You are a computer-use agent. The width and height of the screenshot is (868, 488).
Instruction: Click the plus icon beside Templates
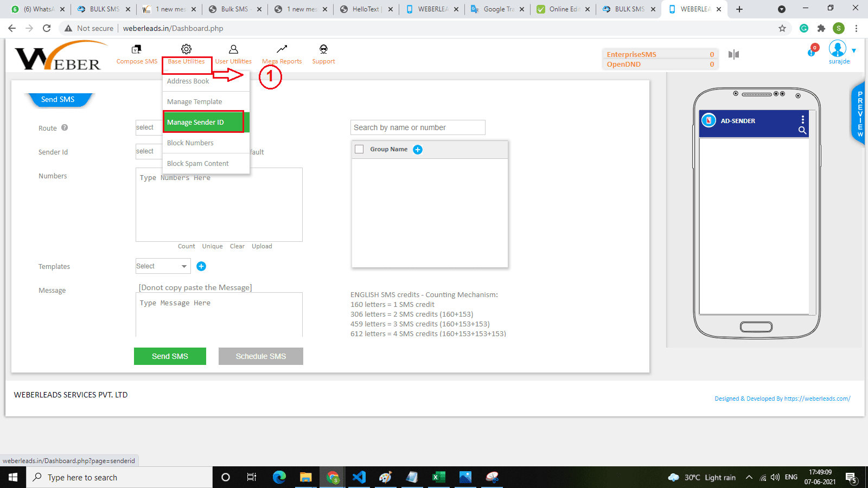201,266
